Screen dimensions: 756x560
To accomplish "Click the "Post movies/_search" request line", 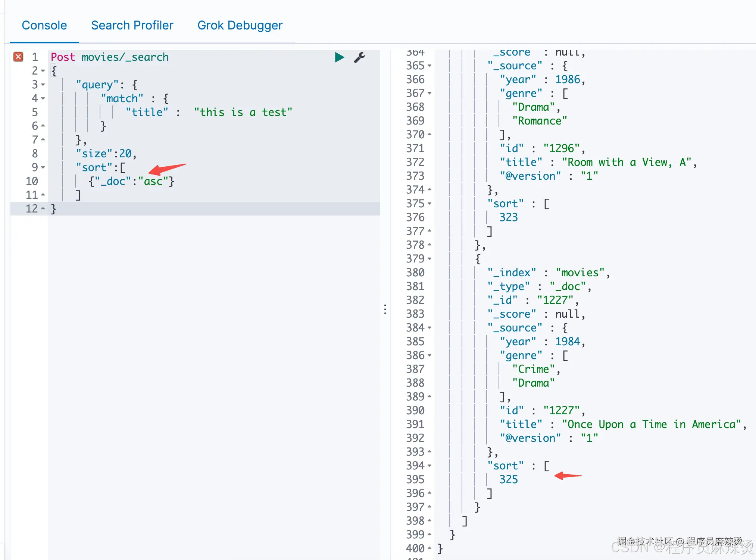I will [x=110, y=57].
